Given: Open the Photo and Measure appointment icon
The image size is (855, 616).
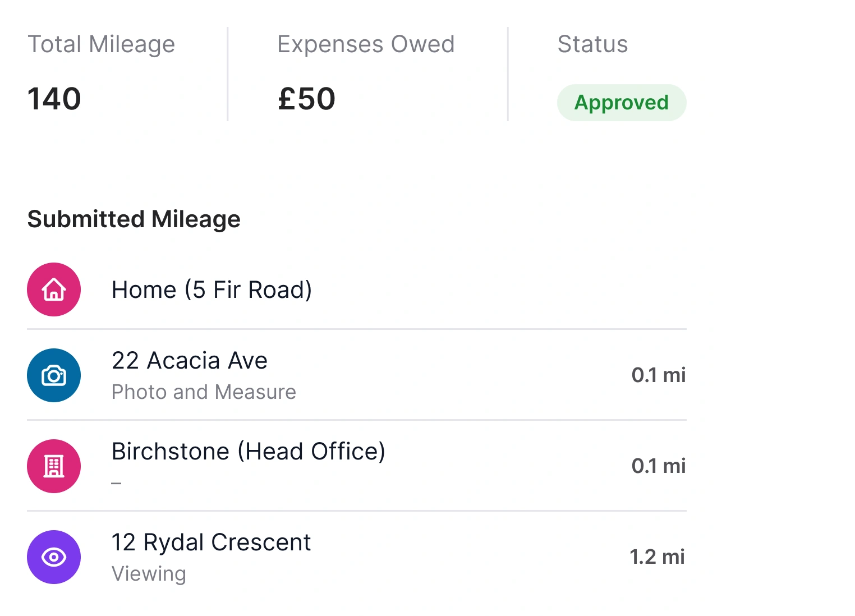Looking at the screenshot, I should (54, 375).
